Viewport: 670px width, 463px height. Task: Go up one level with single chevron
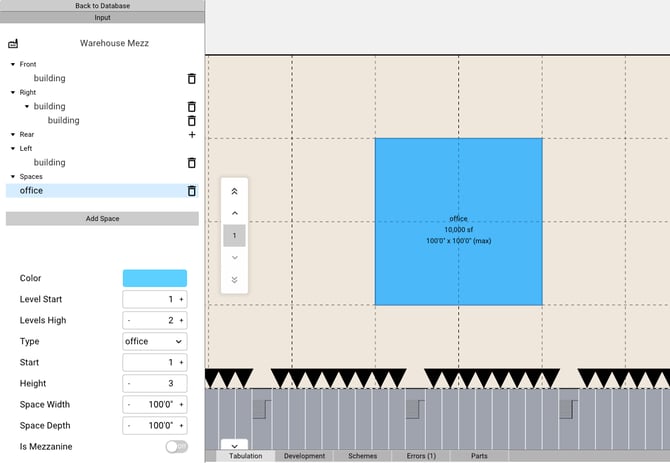click(x=234, y=212)
